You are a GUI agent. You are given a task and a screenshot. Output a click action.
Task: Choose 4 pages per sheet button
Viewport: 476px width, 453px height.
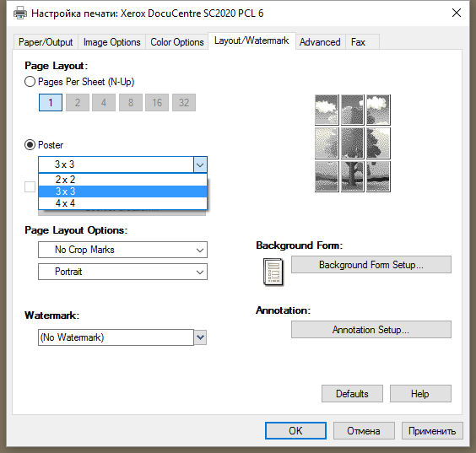point(104,103)
